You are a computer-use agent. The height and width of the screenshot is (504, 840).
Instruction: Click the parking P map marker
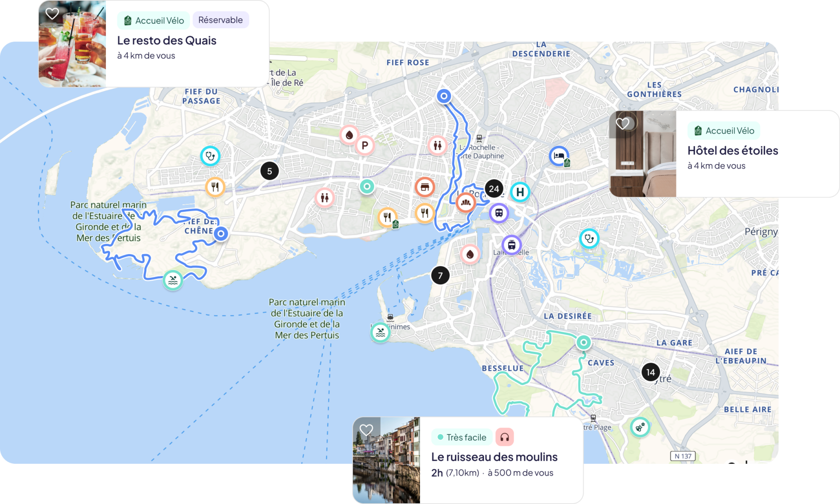(364, 145)
